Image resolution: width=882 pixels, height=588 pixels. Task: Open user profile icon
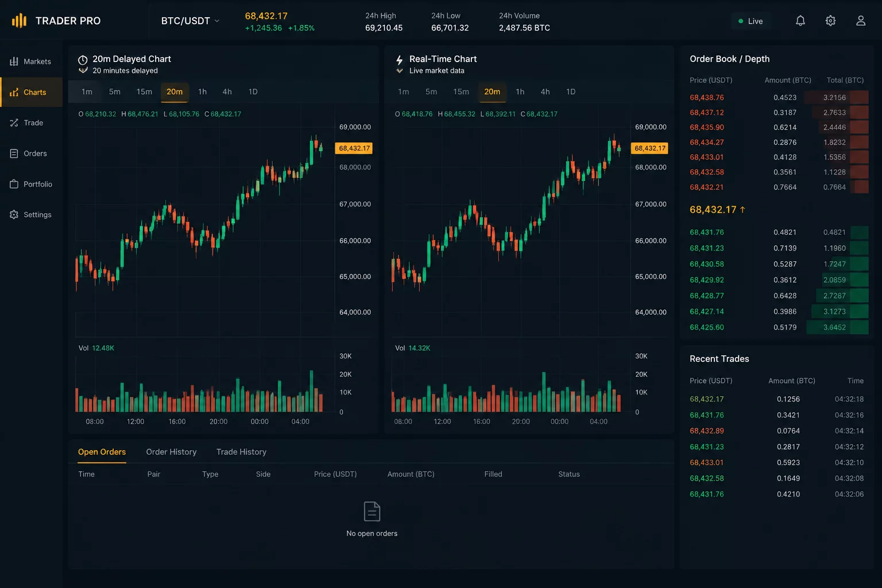(860, 21)
